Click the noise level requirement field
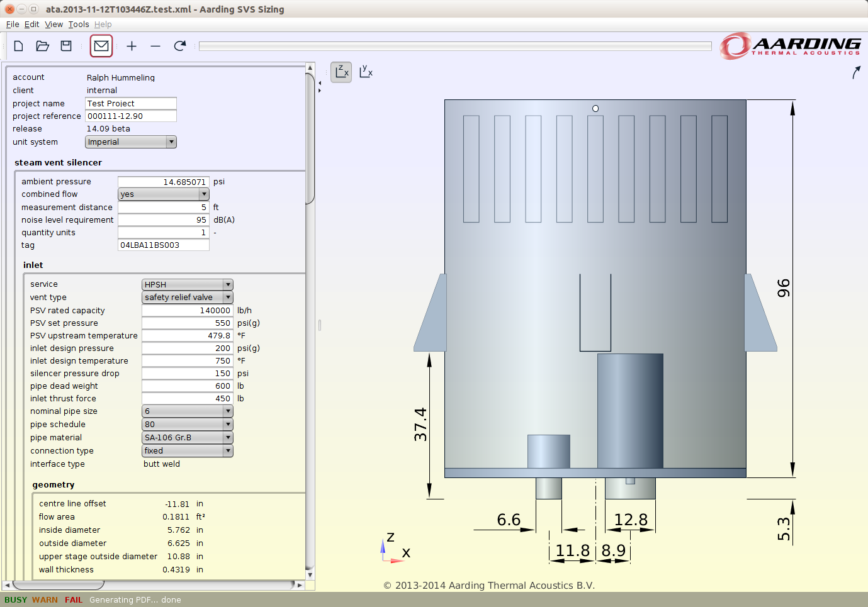This screenshot has width=868, height=607. coord(164,220)
